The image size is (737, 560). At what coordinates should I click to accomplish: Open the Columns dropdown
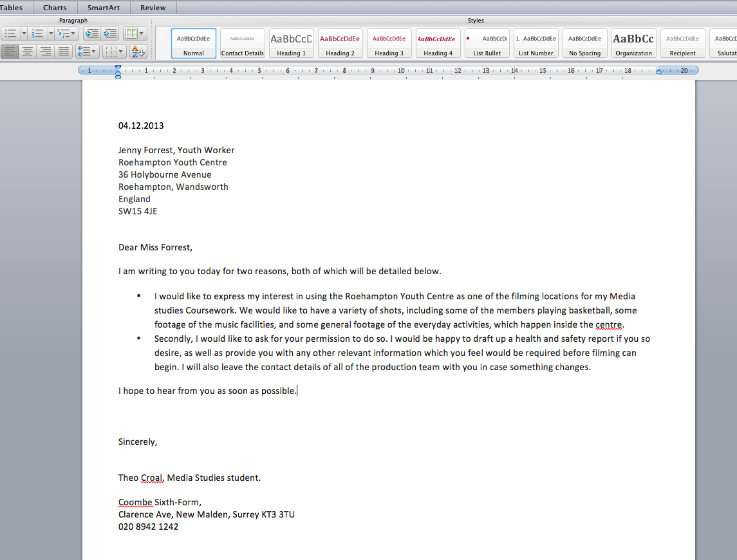pos(135,33)
